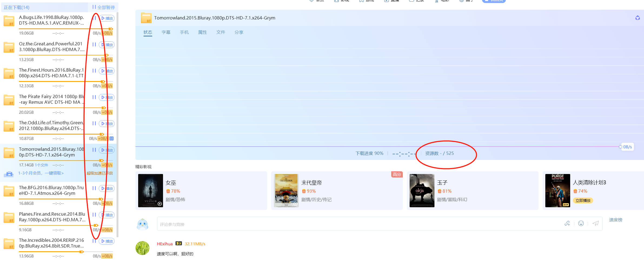
Task: Toggle pause on Planes.Fire.and.Rescue download
Action: click(x=94, y=215)
